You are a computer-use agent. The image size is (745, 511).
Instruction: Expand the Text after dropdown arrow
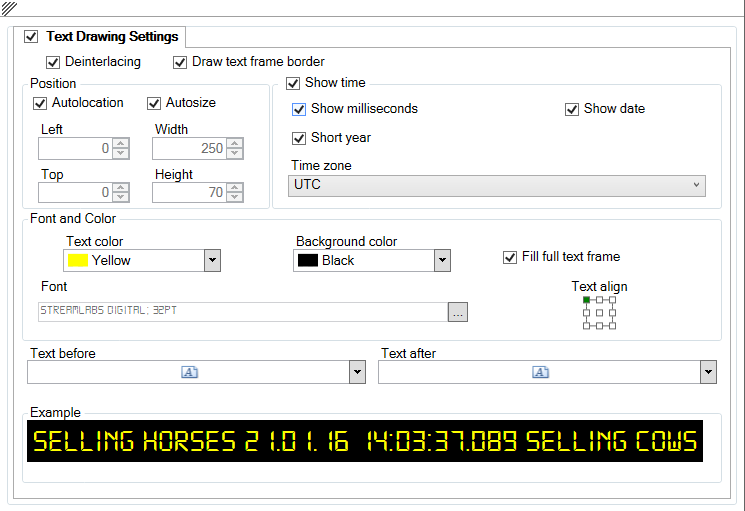(708, 372)
